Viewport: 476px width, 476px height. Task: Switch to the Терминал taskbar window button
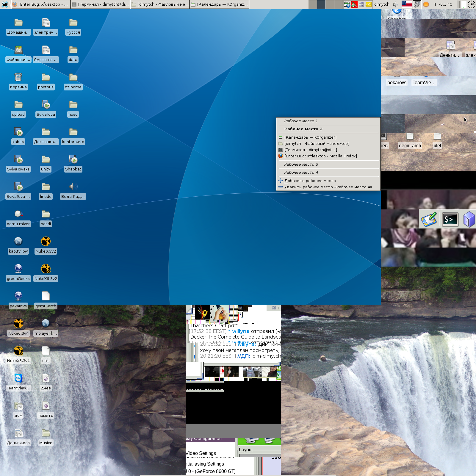pos(101,4)
